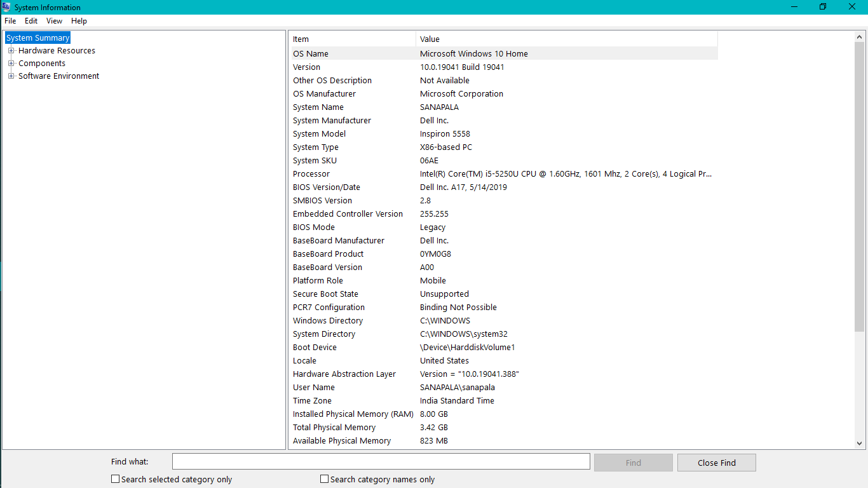
Task: Expand the Hardware Resources node
Action: (x=11, y=51)
